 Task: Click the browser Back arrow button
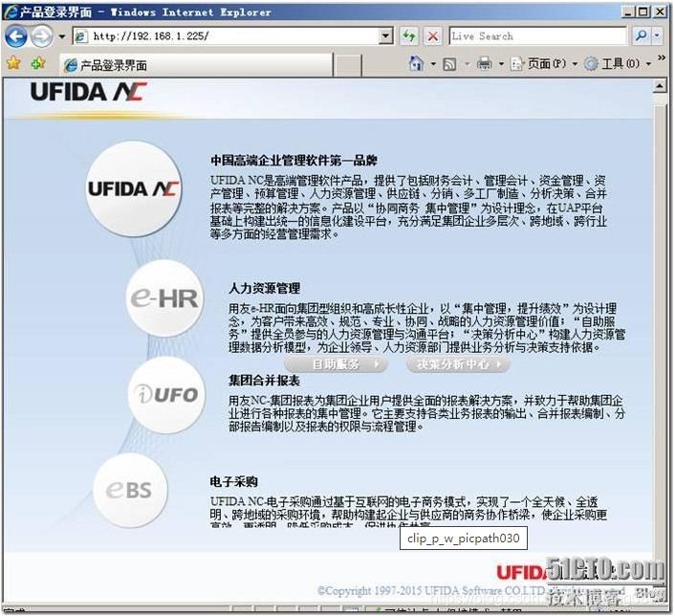pos(16,36)
